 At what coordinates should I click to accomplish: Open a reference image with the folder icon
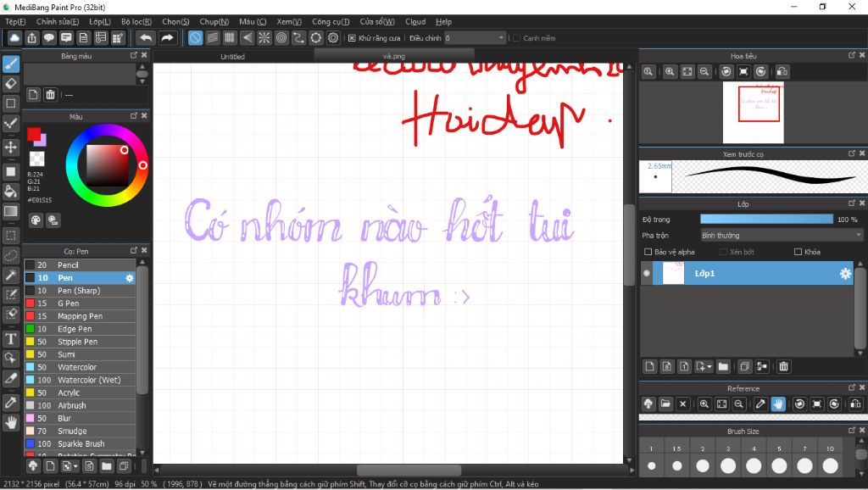(665, 404)
